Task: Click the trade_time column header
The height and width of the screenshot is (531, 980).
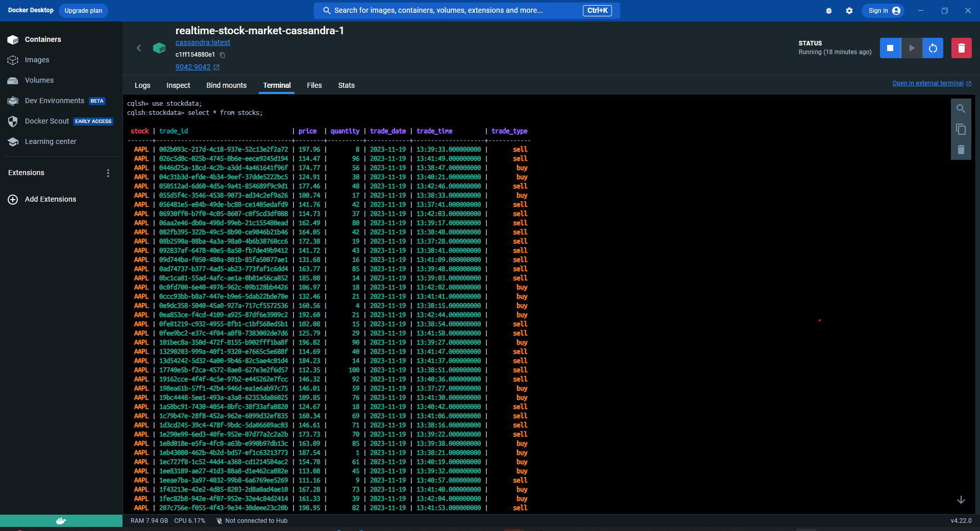Action: 434,131
